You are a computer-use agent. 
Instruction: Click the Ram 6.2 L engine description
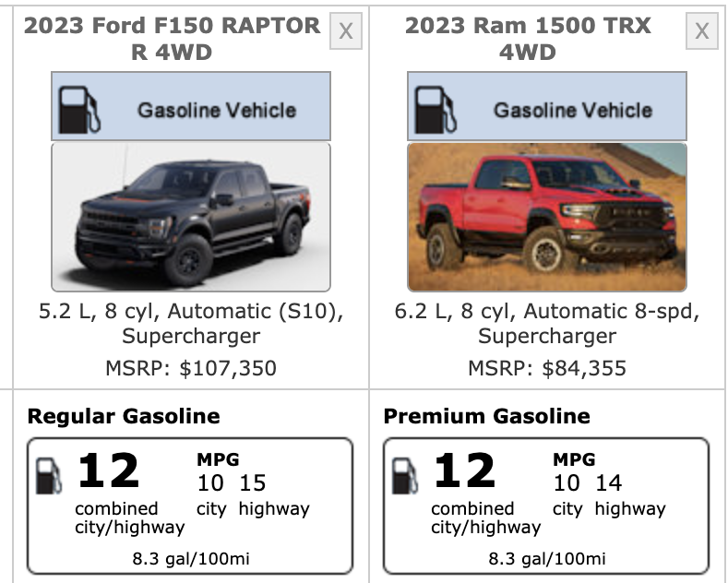[x=547, y=324]
